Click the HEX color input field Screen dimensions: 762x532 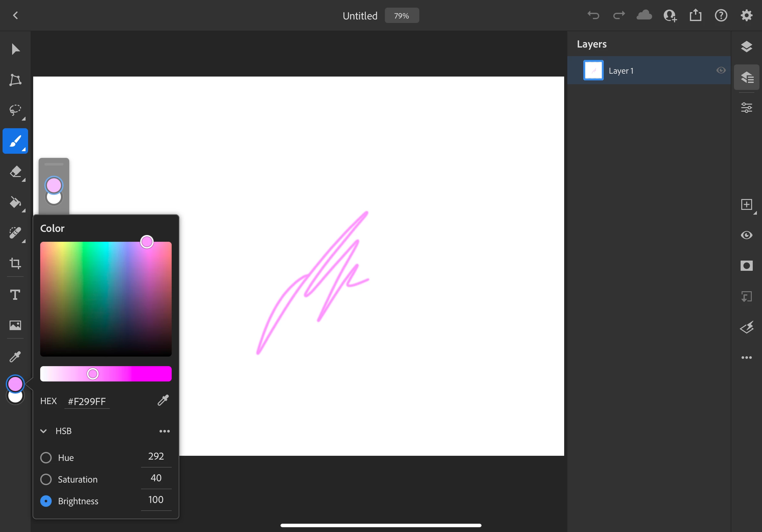coord(87,402)
